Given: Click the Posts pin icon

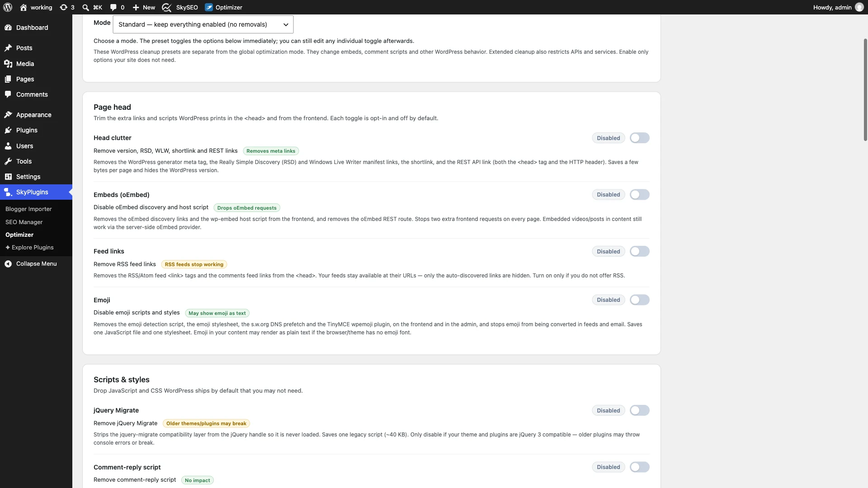Looking at the screenshot, I should coord(8,48).
